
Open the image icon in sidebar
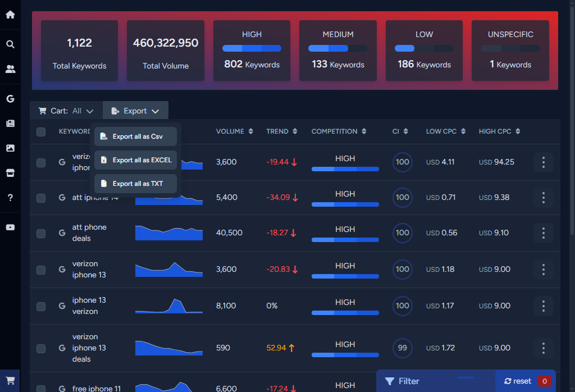(x=10, y=148)
